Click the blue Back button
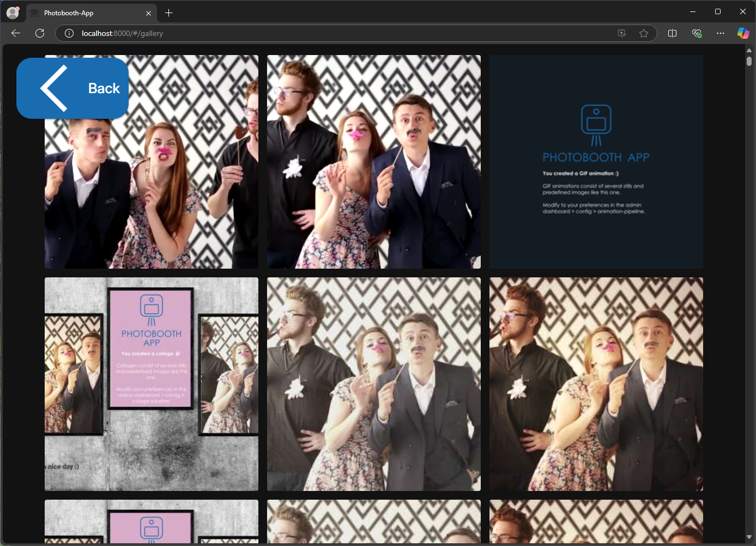This screenshot has height=546, width=756. tap(72, 88)
